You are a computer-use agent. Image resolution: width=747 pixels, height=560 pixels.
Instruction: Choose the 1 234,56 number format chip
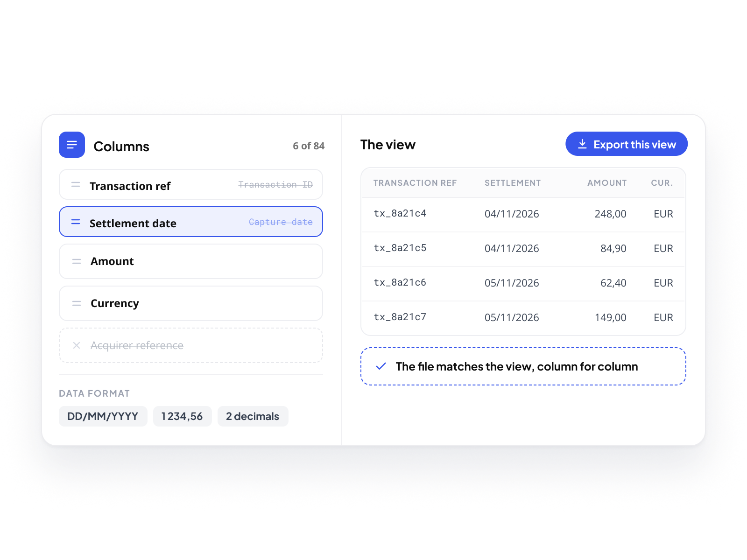click(183, 416)
